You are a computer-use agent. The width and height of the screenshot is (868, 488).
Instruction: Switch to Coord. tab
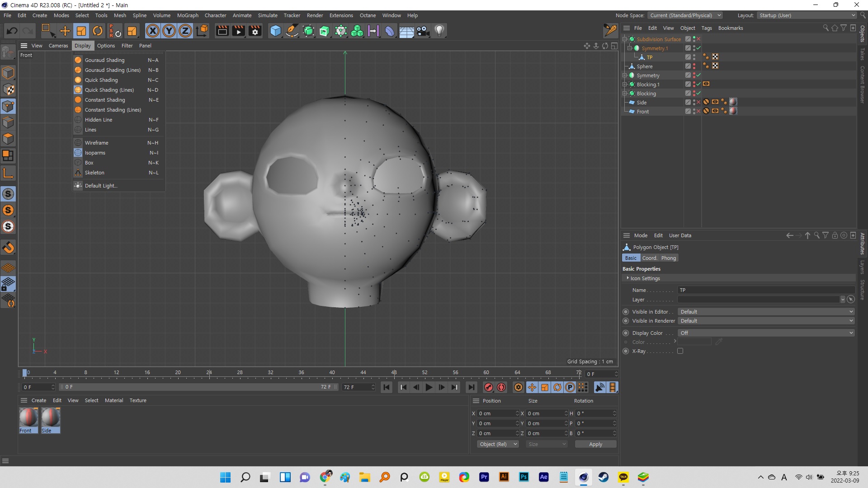coord(649,258)
